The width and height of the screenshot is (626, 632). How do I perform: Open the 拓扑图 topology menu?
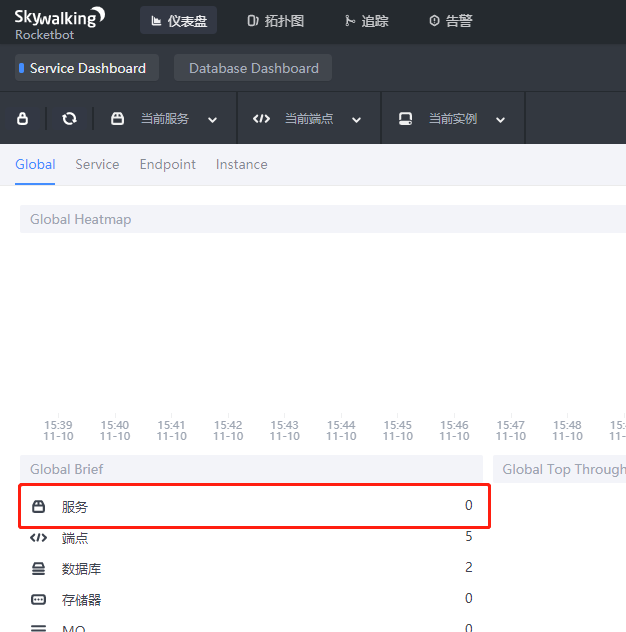pos(275,21)
